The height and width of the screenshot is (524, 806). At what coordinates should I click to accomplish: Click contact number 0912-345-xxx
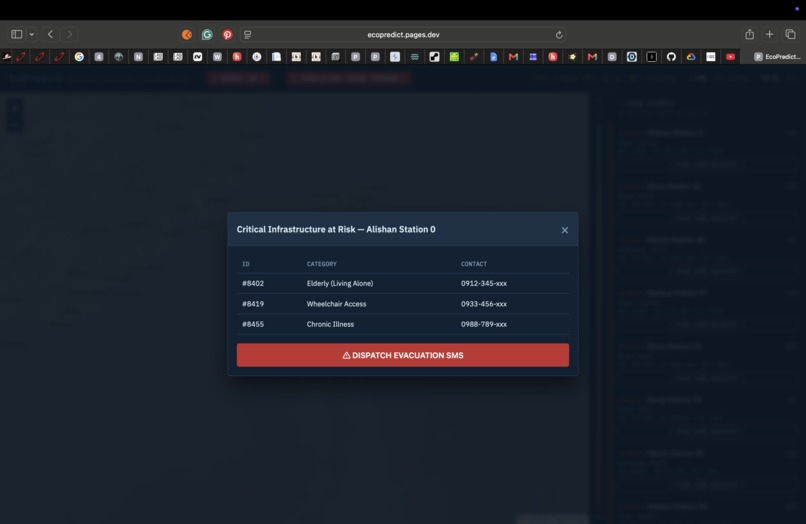click(x=484, y=283)
